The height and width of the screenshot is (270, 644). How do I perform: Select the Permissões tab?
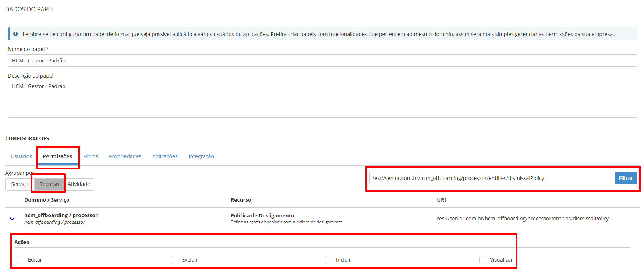click(x=57, y=156)
